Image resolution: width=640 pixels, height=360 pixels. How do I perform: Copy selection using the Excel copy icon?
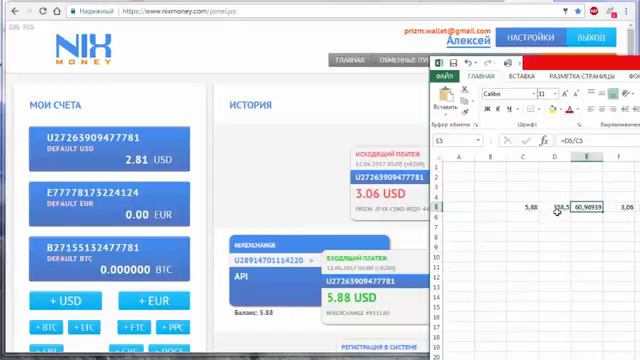(464, 100)
